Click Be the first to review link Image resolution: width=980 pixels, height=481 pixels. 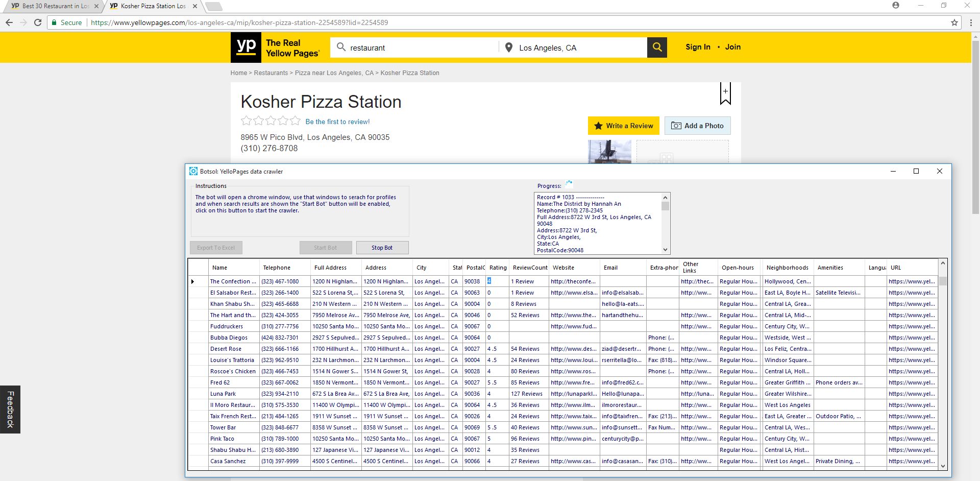[337, 122]
